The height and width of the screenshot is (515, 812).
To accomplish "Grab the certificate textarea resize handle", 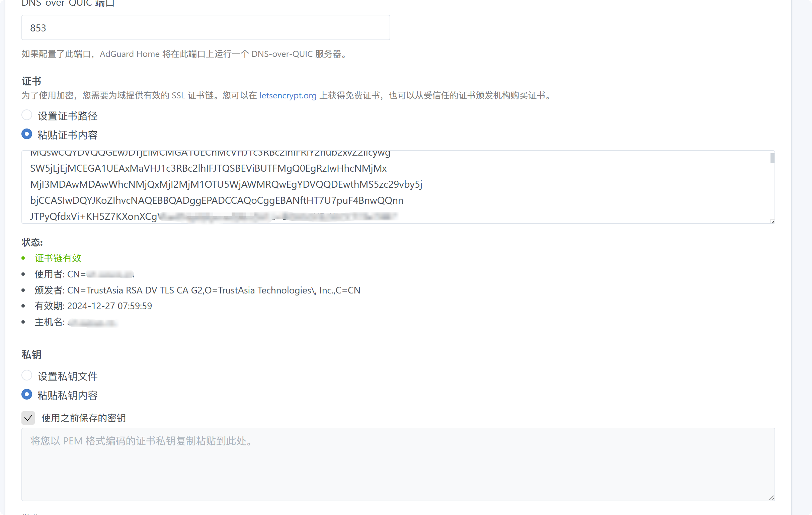I will [x=773, y=221].
